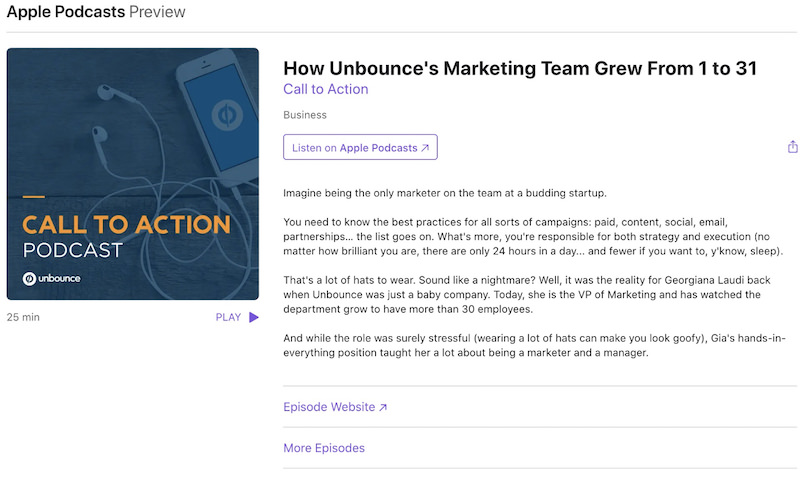Click the Business category label
The width and height of the screenshot is (800, 487).
coord(305,115)
